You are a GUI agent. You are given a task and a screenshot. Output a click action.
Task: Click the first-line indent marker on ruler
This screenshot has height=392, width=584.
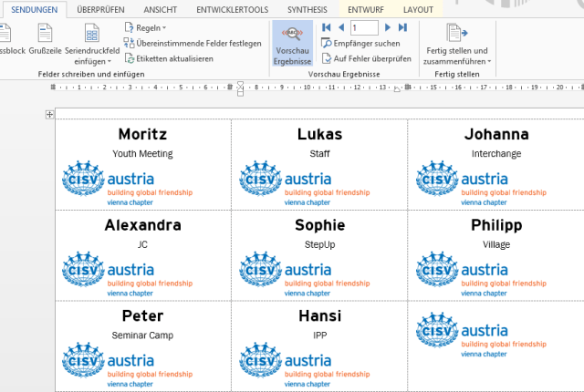pyautogui.click(x=240, y=85)
